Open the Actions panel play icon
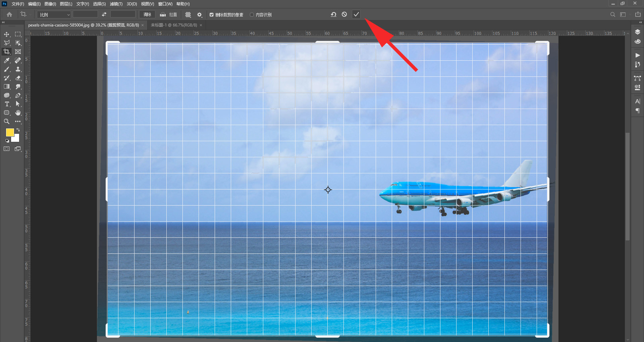This screenshot has height=342, width=644. pos(638,55)
